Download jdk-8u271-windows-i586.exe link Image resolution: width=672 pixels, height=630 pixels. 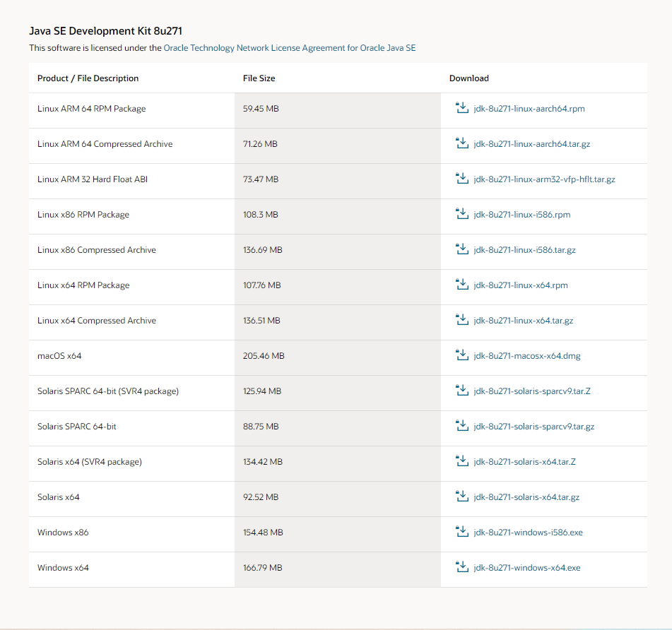529,533
